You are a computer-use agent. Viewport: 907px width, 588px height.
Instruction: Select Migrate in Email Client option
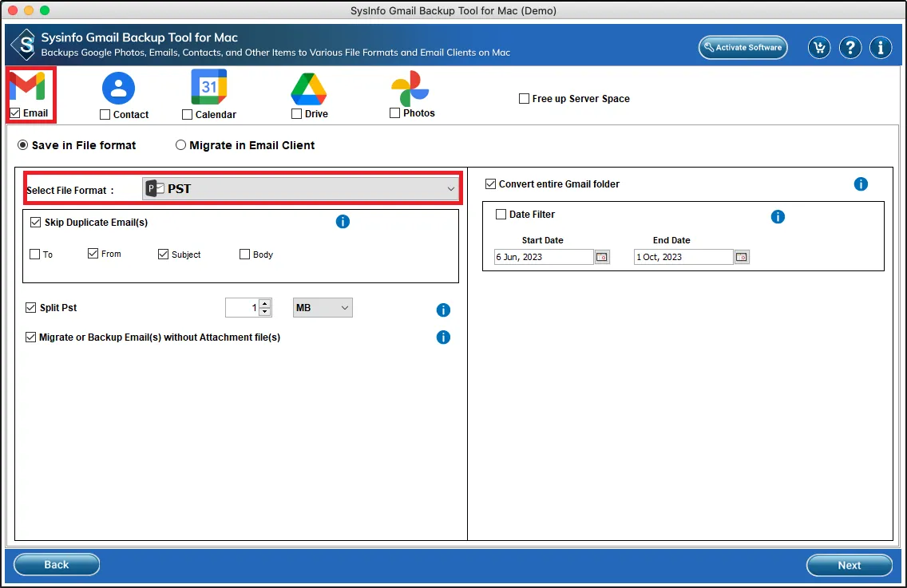181,145
